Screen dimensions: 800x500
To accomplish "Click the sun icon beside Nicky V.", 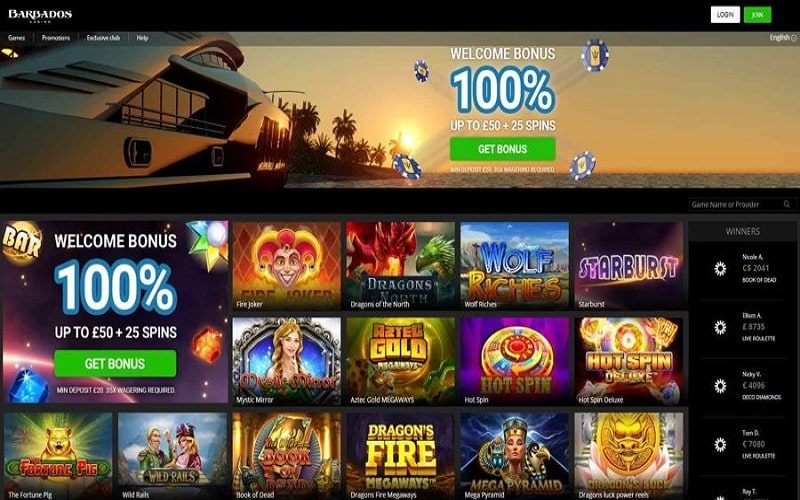I will 720,386.
